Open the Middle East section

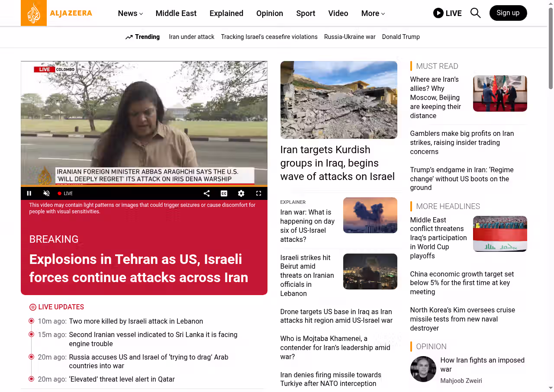point(176,13)
